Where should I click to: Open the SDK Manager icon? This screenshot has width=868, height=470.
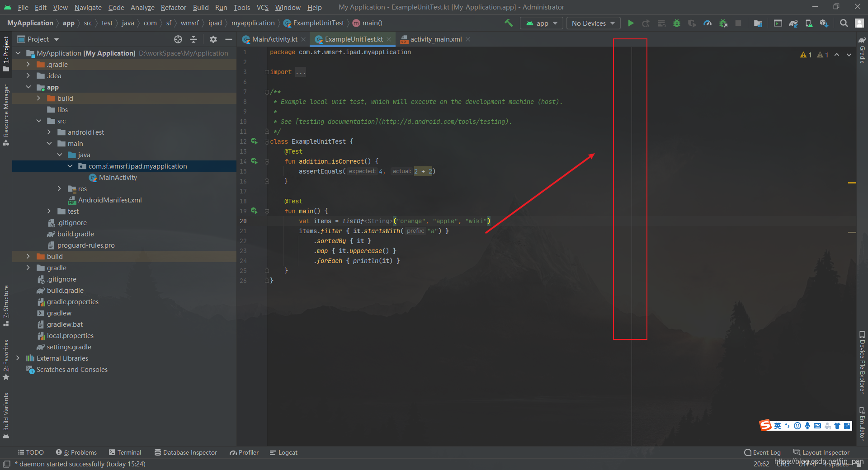pos(824,23)
